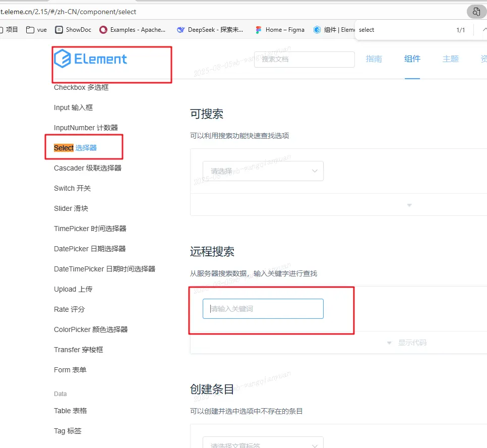Viewport: 487px width, 448px height.
Task: Go to DateTimePicker 日期时间选择器 page
Action: [104, 269]
